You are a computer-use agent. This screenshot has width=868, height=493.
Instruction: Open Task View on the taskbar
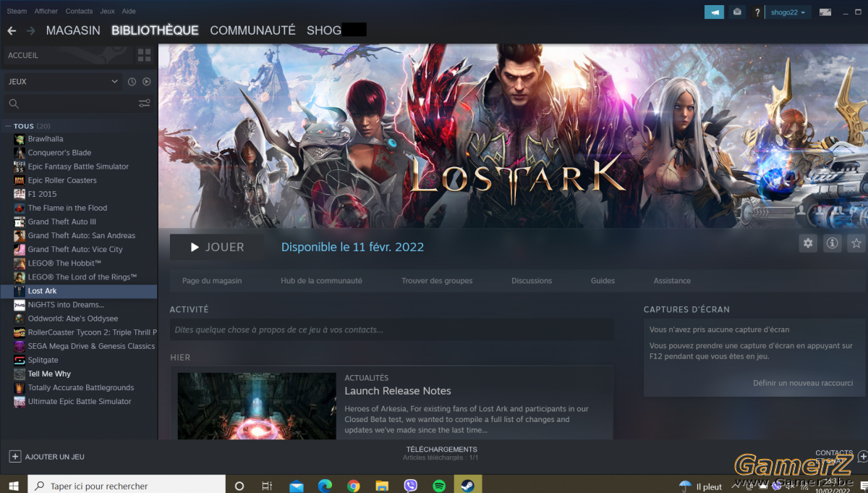267,486
